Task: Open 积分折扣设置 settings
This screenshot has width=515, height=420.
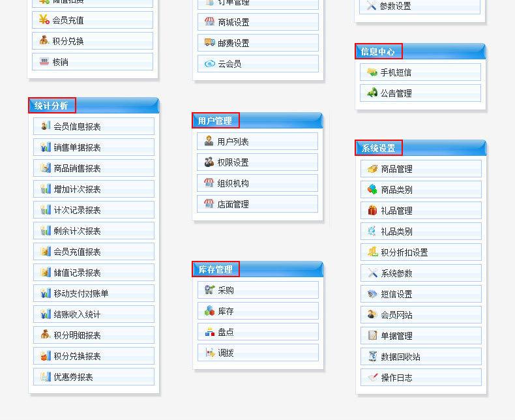Action: coord(404,252)
